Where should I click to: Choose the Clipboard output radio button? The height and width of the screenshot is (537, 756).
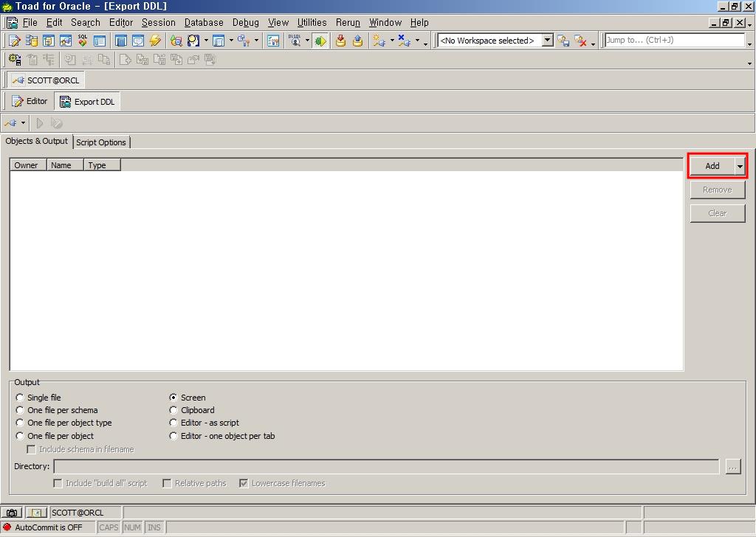point(173,410)
